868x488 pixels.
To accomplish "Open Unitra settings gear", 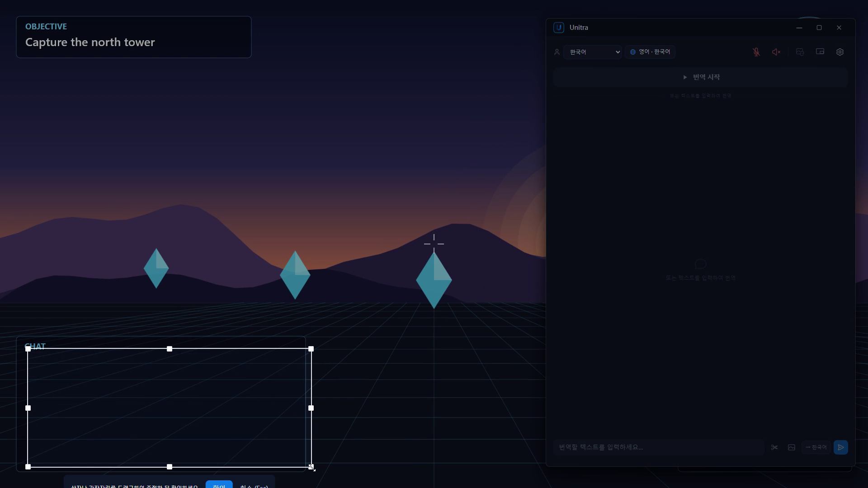I will (840, 52).
